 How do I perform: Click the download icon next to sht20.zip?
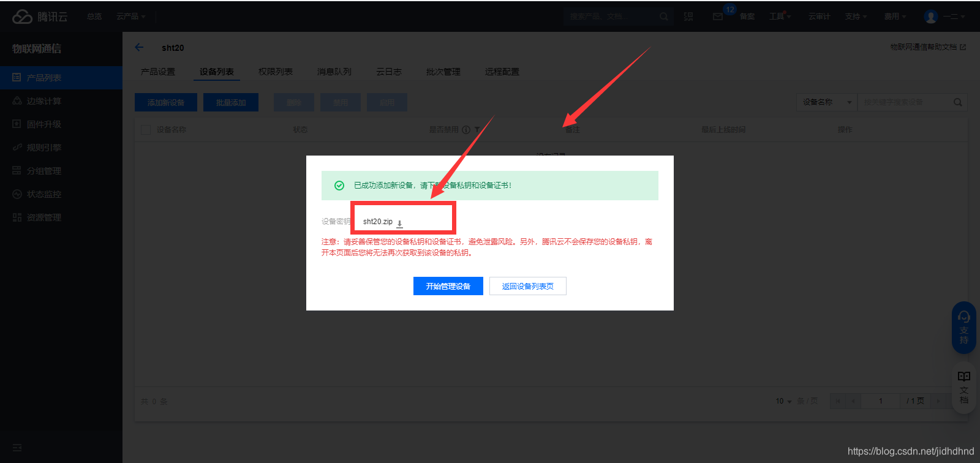tap(399, 224)
